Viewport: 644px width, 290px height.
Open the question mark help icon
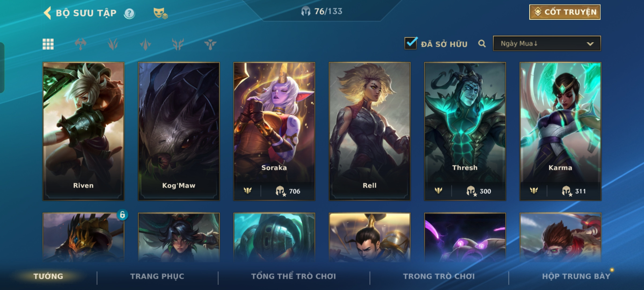[129, 13]
